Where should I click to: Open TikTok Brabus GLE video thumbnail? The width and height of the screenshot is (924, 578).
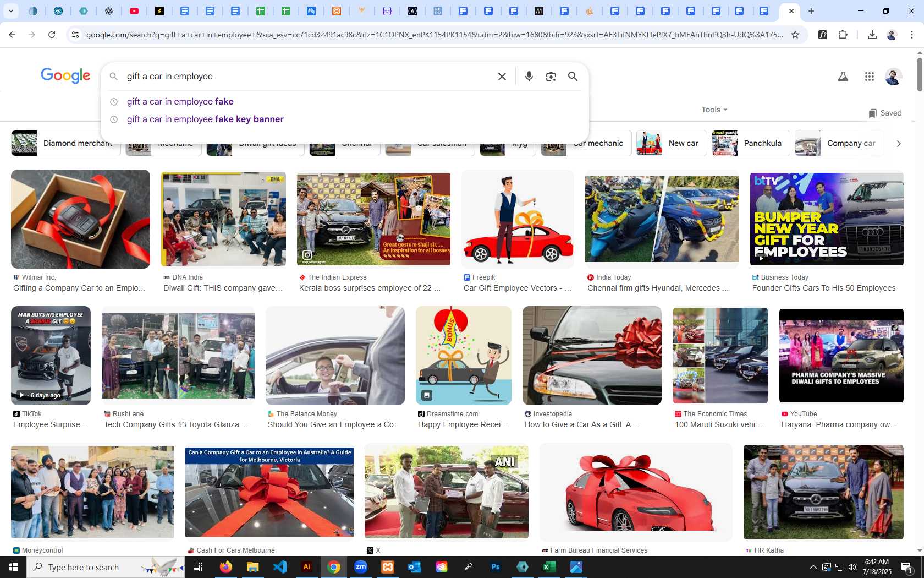pos(51,356)
